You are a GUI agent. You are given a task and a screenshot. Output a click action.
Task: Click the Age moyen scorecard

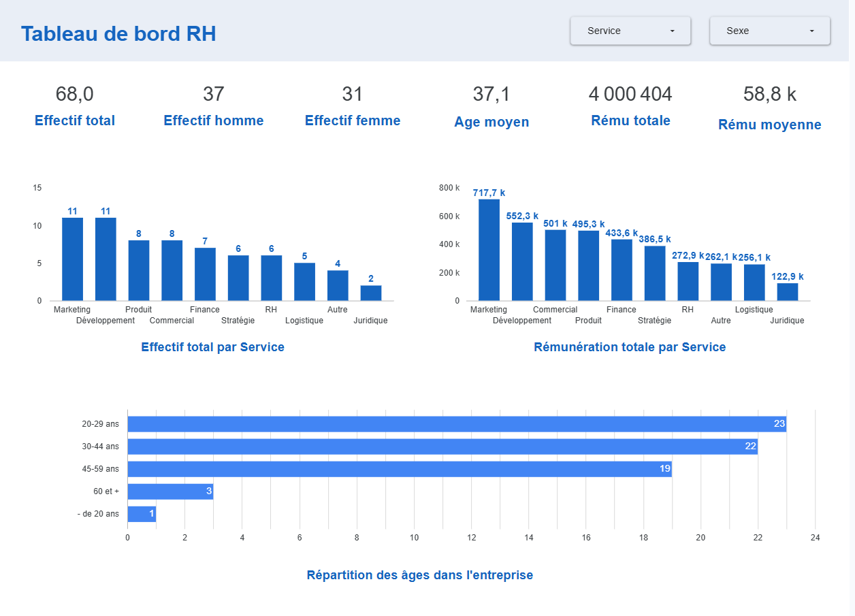(491, 107)
